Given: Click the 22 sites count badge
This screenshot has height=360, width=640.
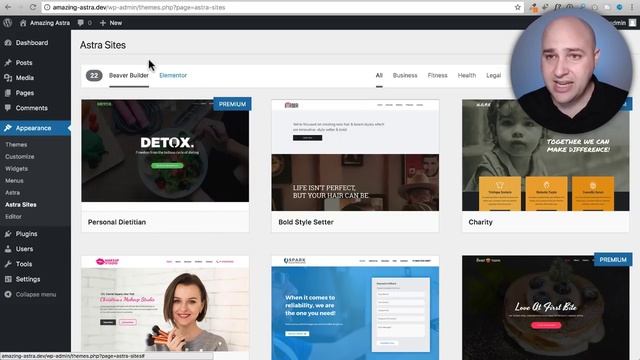Looking at the screenshot, I should [94, 75].
